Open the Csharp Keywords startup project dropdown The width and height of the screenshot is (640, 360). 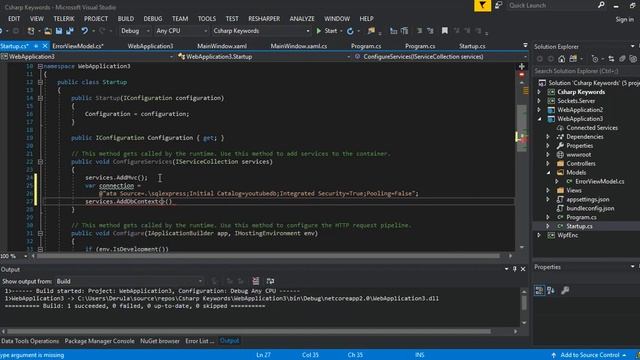click(261, 31)
